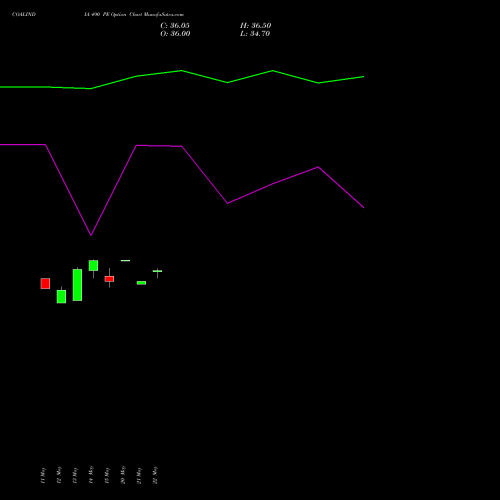The height and width of the screenshot is (500, 500).
Task: Click the '20 May' date axis label
Action: [x=123, y=475]
